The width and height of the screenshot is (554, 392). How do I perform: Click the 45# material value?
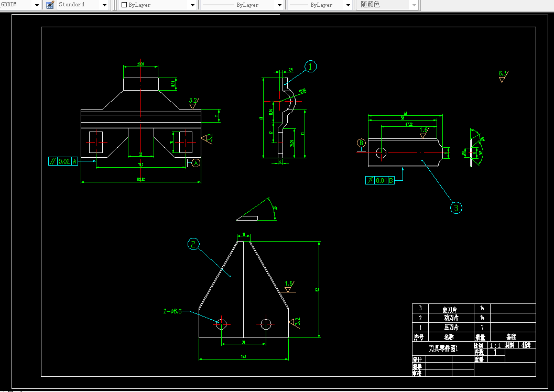(x=526, y=345)
